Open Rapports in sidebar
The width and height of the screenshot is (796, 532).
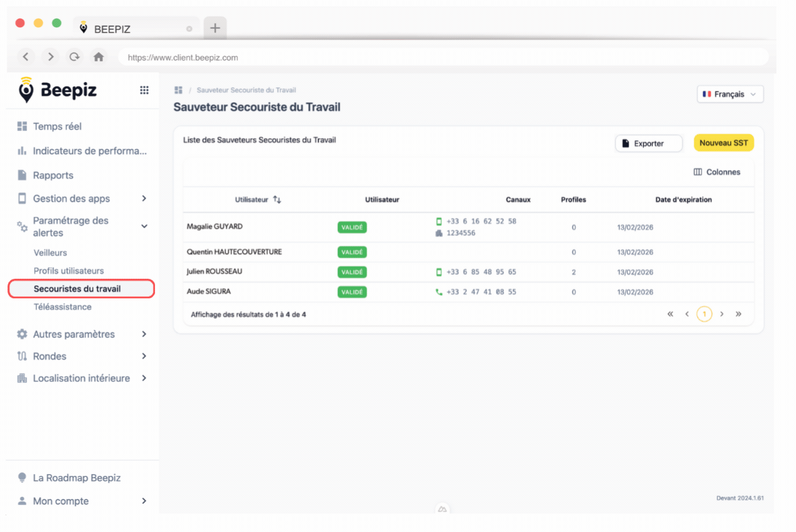point(53,175)
